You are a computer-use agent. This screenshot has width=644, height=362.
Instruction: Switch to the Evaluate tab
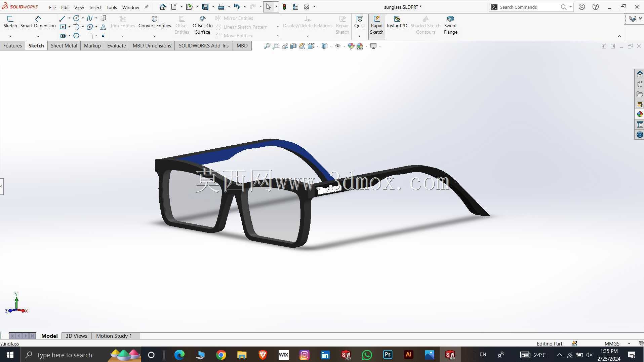click(x=117, y=46)
